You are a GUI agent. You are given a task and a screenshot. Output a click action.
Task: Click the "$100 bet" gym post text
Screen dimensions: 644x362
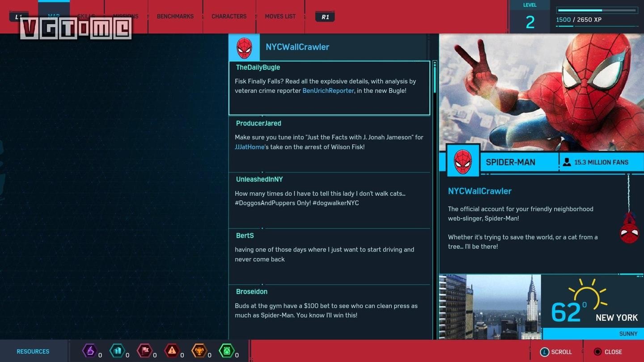click(x=326, y=311)
